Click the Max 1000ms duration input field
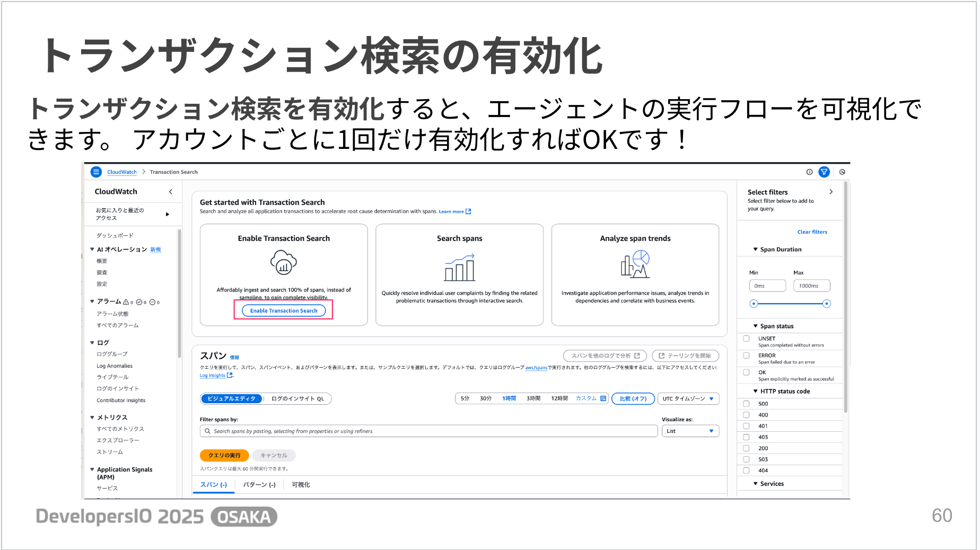The height and width of the screenshot is (550, 980). click(x=811, y=286)
